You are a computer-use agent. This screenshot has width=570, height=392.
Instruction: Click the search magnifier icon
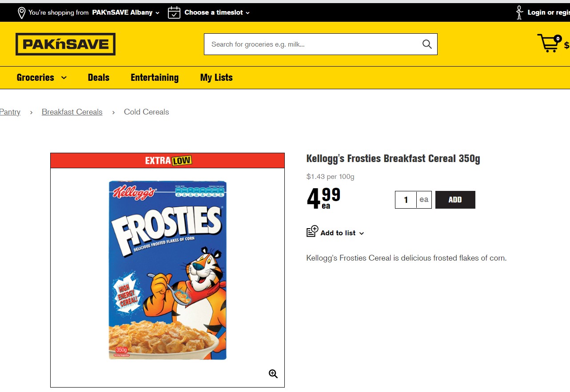(427, 44)
